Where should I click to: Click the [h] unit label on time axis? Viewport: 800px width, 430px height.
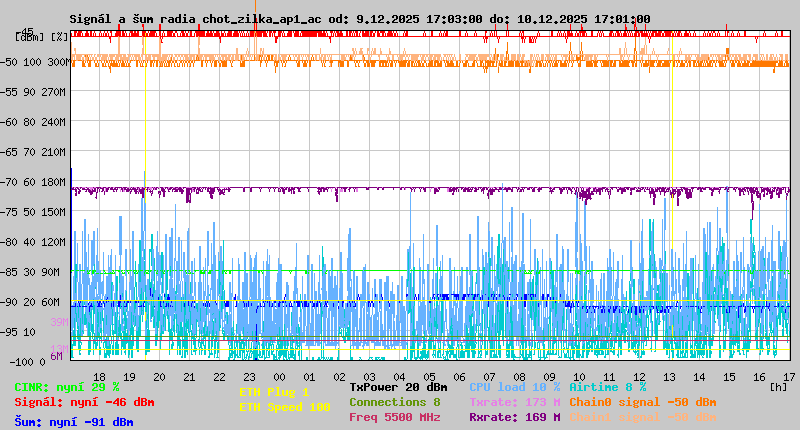click(778, 386)
